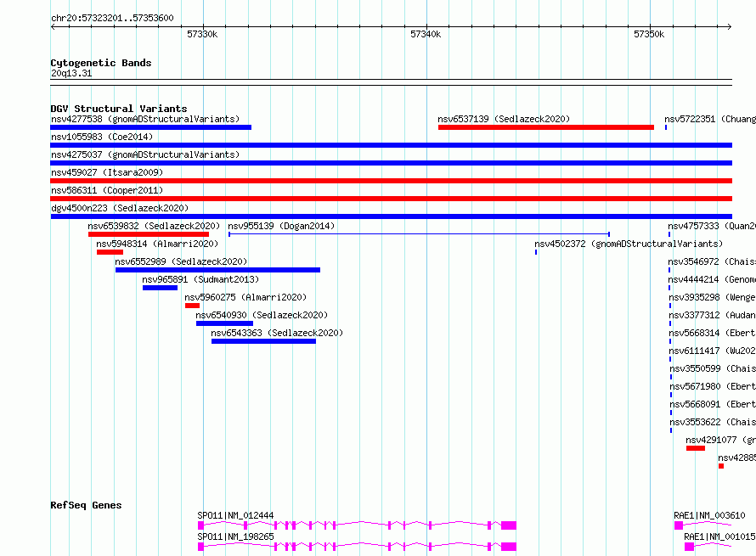Click the DGV Structural Variants track heading
756x556 pixels.
(119, 109)
